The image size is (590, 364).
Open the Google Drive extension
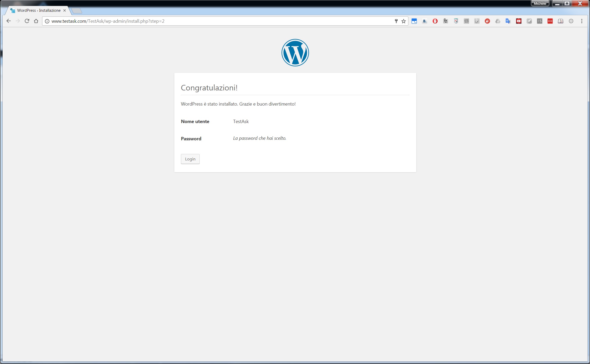point(498,21)
